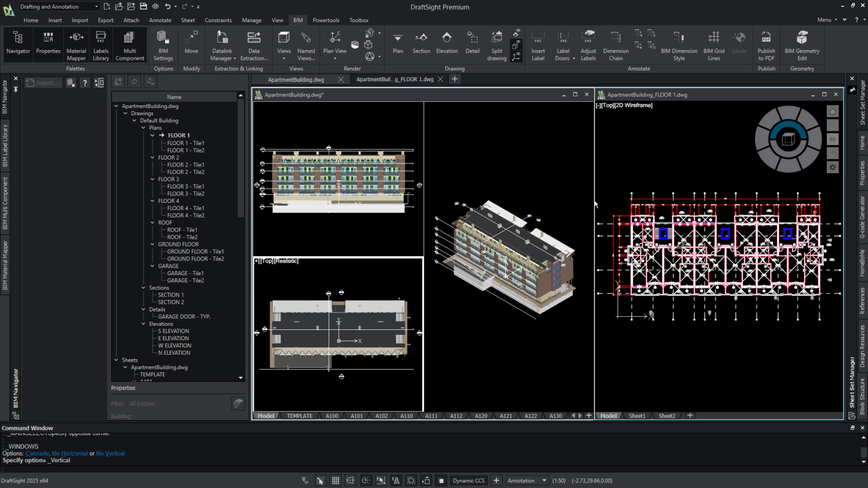The image size is (868, 488).
Task: Expand the FLOOR 2 tree node
Action: [x=151, y=157]
